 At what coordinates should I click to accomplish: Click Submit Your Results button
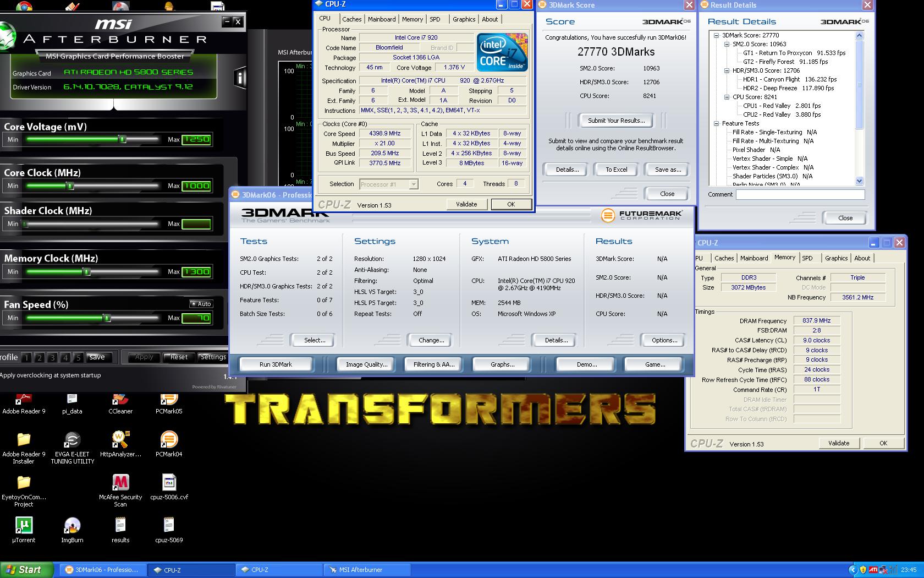tap(616, 121)
